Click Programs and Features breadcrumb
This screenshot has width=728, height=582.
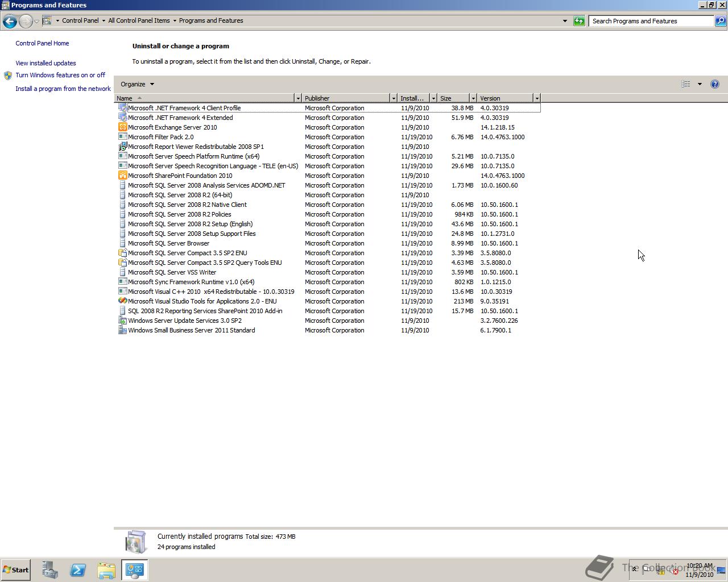(x=211, y=20)
